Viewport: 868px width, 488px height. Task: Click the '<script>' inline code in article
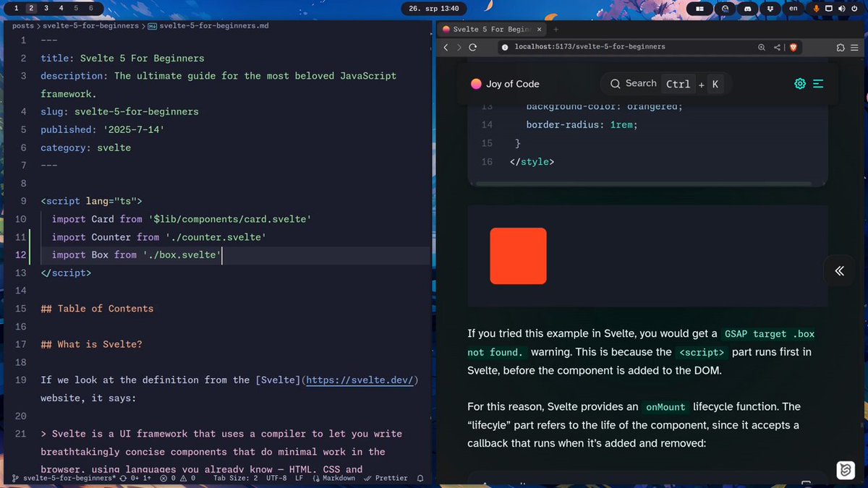coord(702,353)
